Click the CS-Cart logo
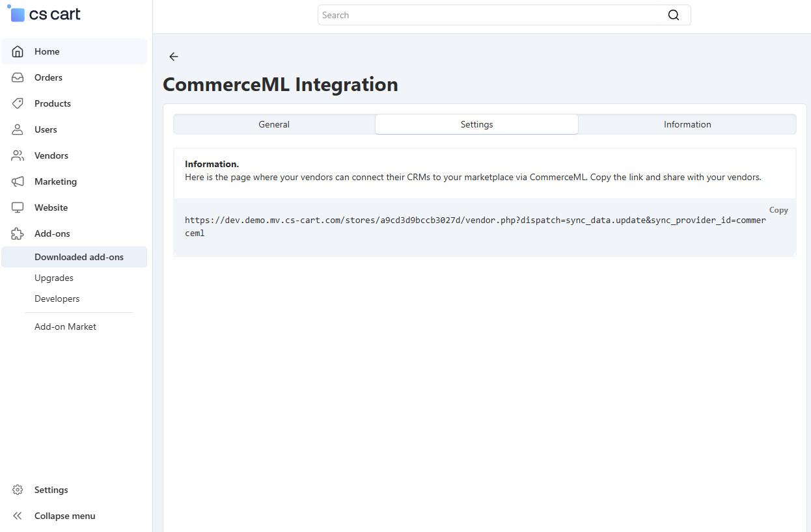 coord(44,14)
